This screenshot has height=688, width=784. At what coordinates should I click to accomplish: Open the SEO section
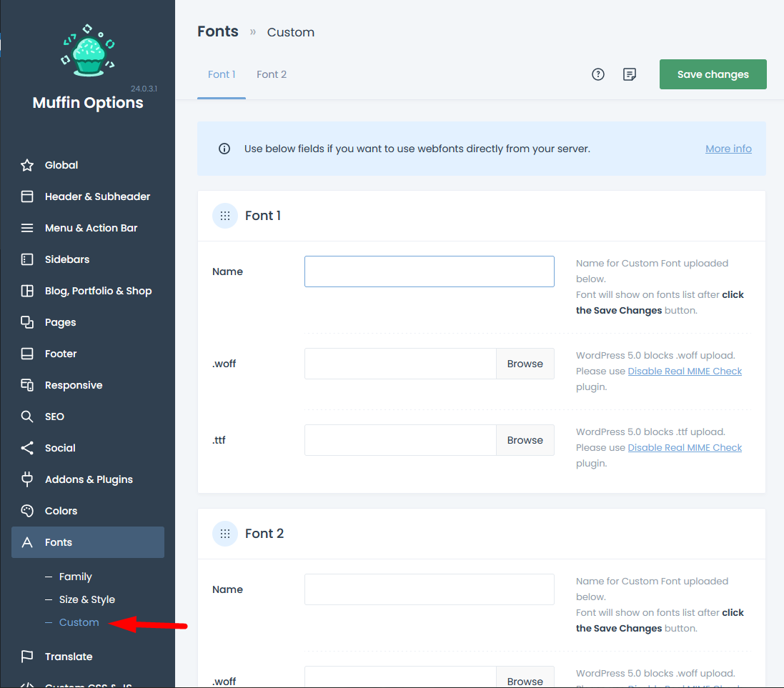pos(88,417)
